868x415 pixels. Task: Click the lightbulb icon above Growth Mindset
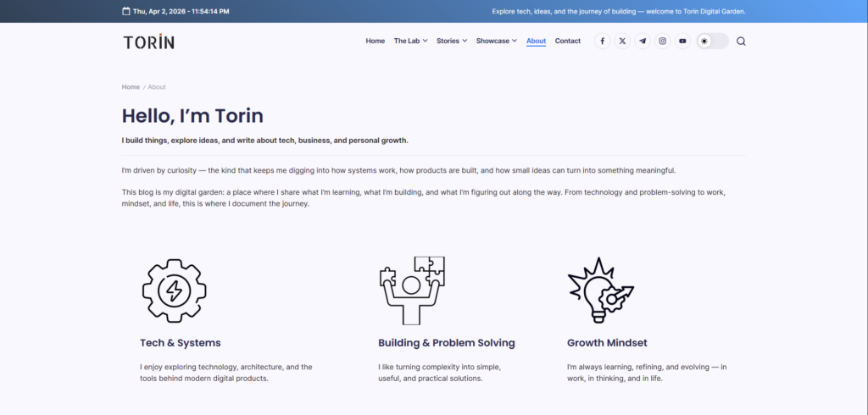click(600, 290)
